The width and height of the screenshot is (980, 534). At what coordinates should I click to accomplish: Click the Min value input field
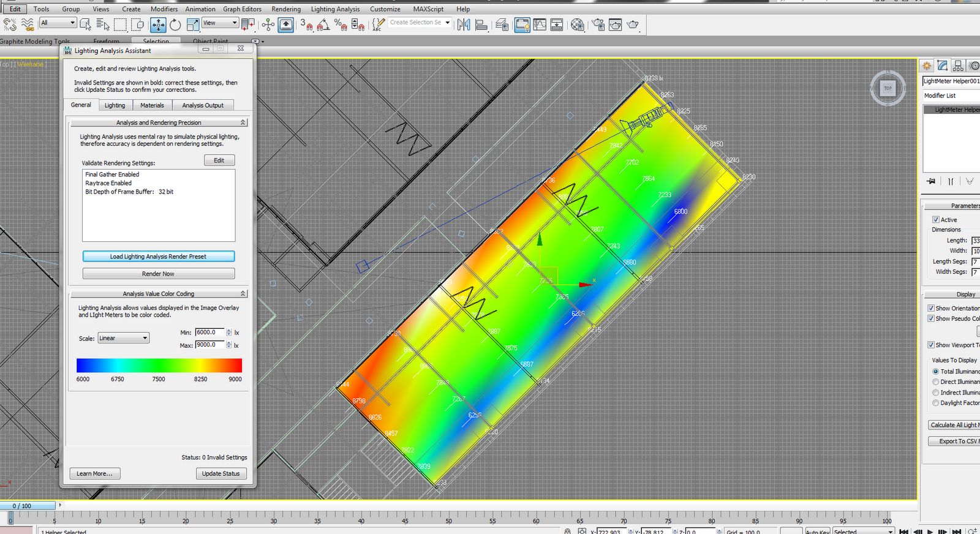pos(209,333)
